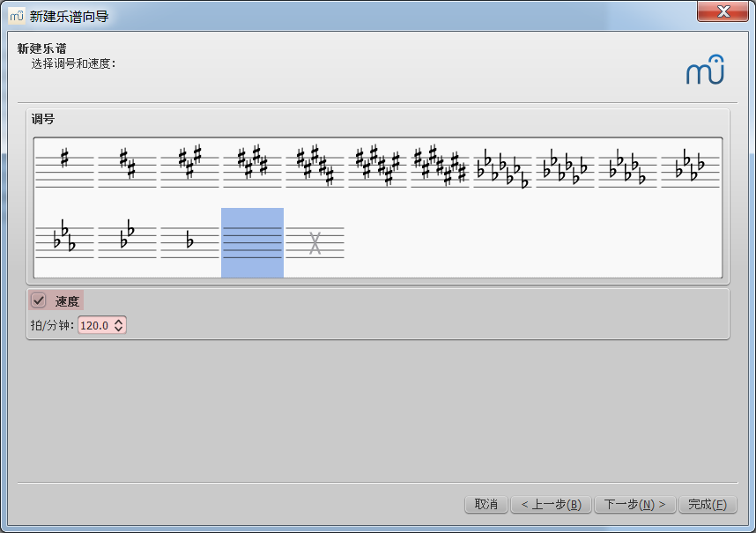Choose the atonal X key signature
This screenshot has height=533, width=756.
[315, 242]
